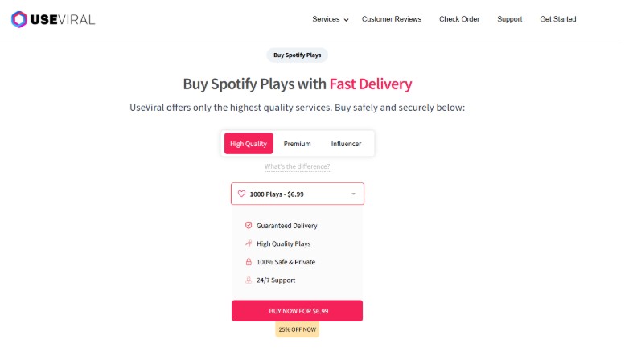633x364 pixels.
Task: Open the Support nav item
Action: 509,19
